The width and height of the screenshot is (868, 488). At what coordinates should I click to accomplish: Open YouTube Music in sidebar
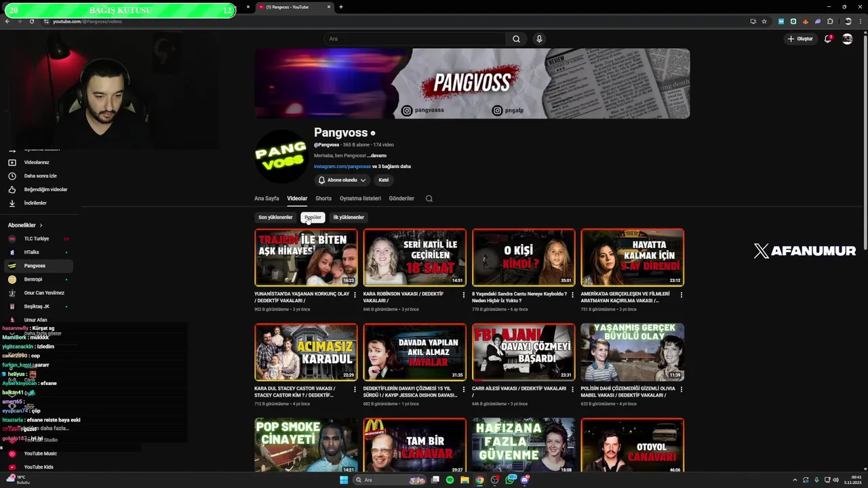click(x=40, y=453)
